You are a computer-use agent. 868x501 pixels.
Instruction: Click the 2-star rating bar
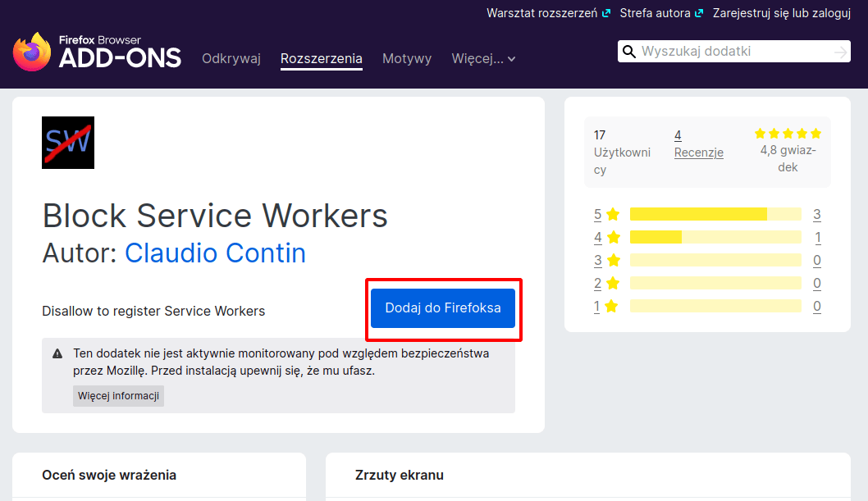[x=715, y=283]
